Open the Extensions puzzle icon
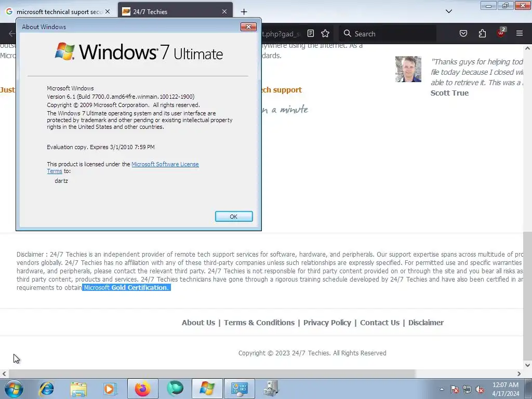 click(482, 33)
